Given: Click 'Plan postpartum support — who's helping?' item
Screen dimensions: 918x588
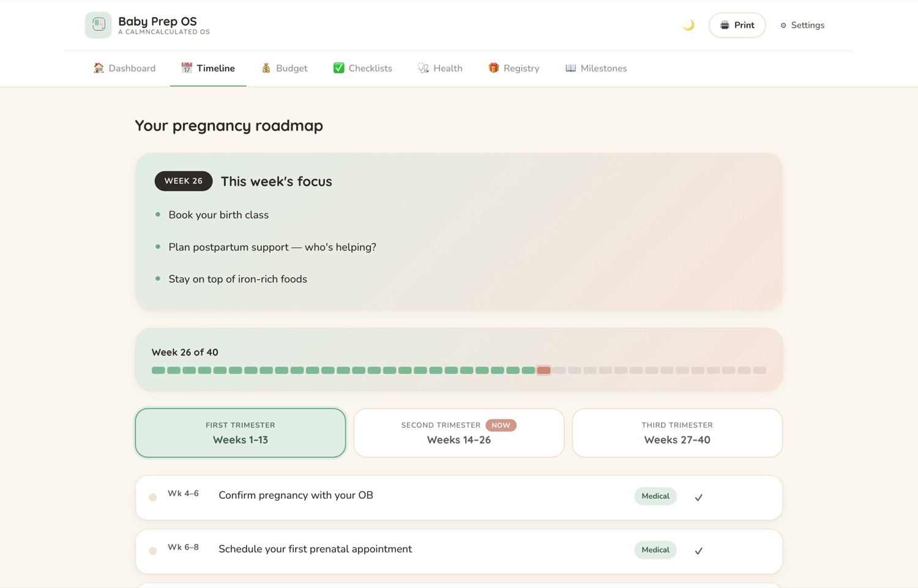Looking at the screenshot, I should pos(272,247).
